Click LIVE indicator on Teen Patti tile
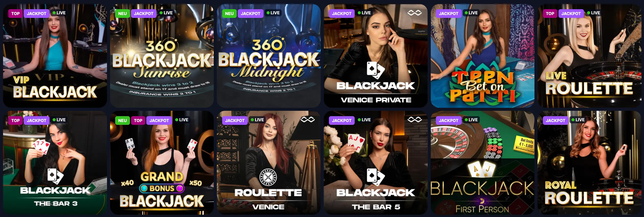This screenshot has width=644, height=217. 471,13
